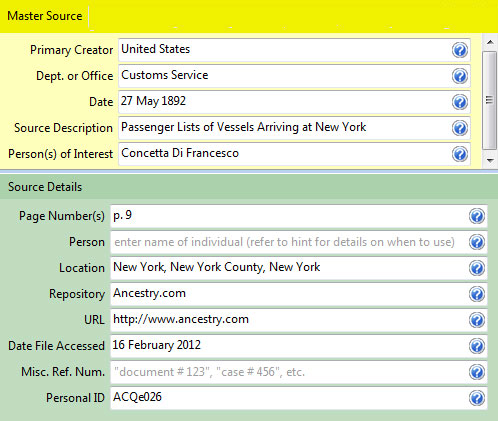Open help hint for the Master Source Date field

[x=460, y=102]
